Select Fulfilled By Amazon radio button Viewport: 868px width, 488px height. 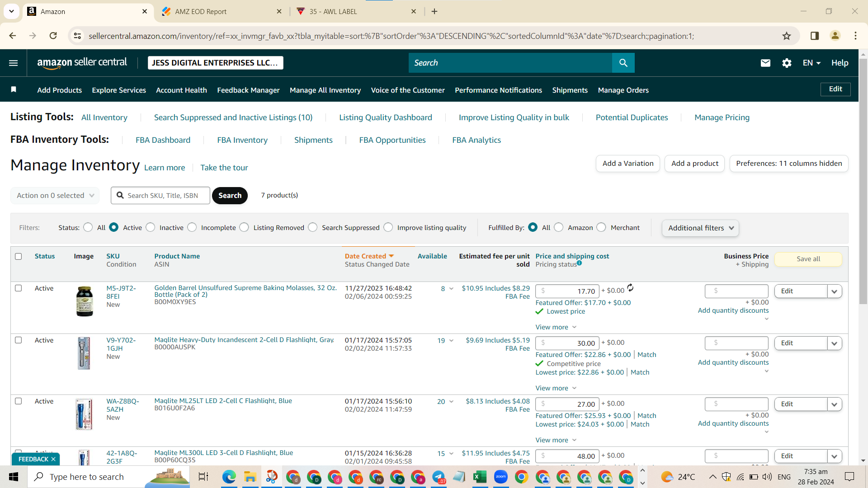(559, 227)
